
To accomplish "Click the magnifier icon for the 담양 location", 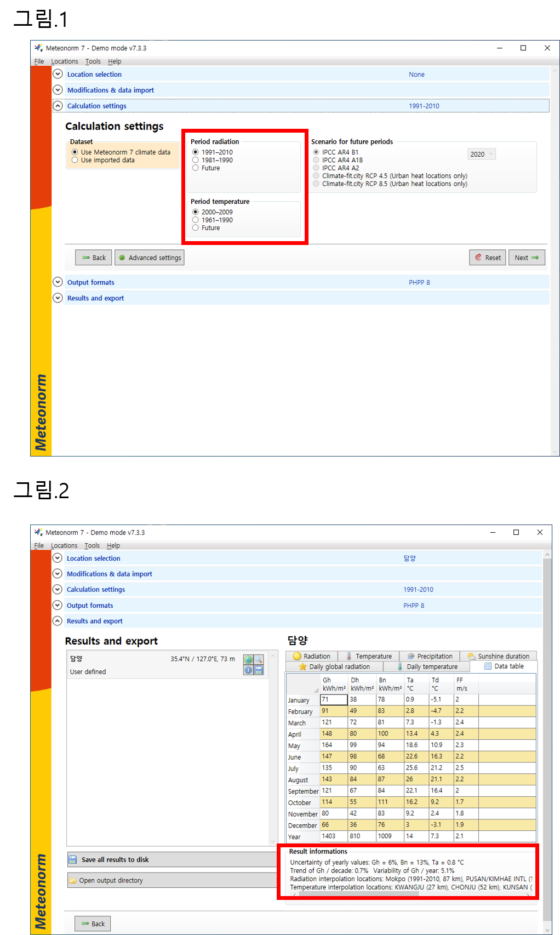I will tap(259, 660).
